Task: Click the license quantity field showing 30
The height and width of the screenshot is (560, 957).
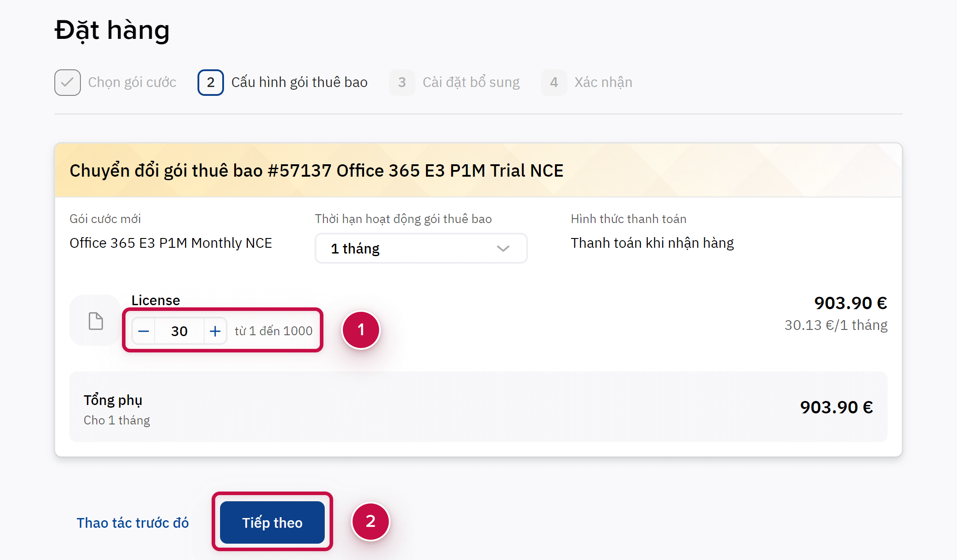Action: coord(179,331)
